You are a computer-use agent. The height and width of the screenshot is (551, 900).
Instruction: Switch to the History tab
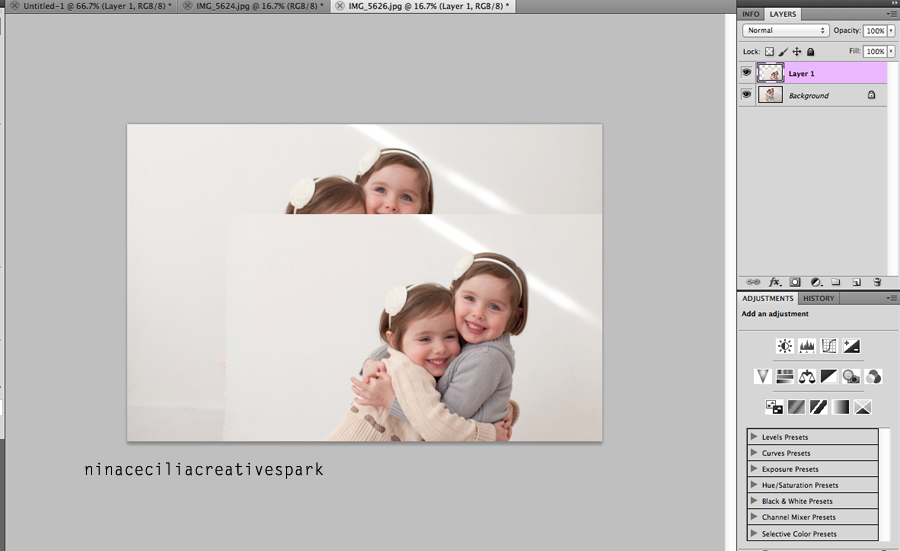pos(818,298)
